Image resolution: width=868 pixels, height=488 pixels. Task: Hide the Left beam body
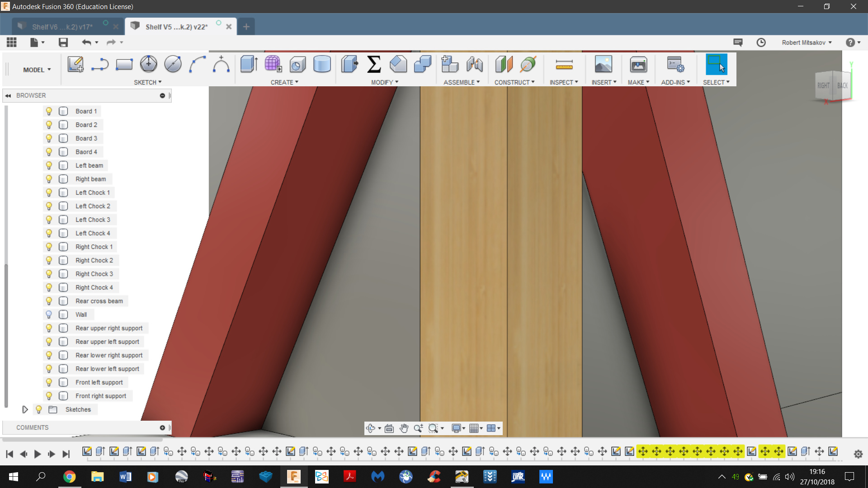tap(49, 165)
